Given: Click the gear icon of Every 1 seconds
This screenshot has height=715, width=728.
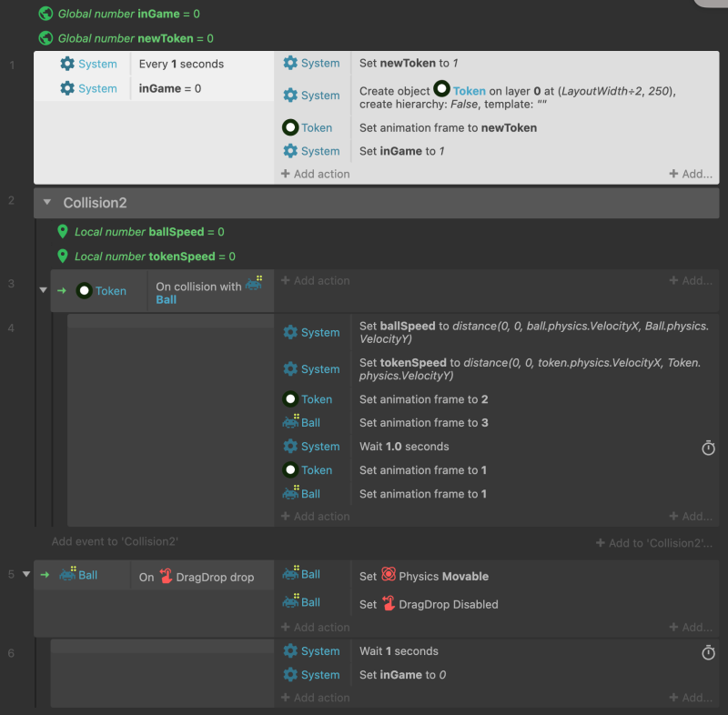Looking at the screenshot, I should coord(67,64).
